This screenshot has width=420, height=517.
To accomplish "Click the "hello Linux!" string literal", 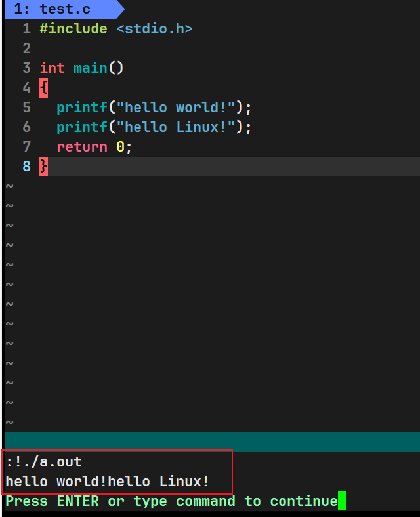I will pyautogui.click(x=176, y=127).
